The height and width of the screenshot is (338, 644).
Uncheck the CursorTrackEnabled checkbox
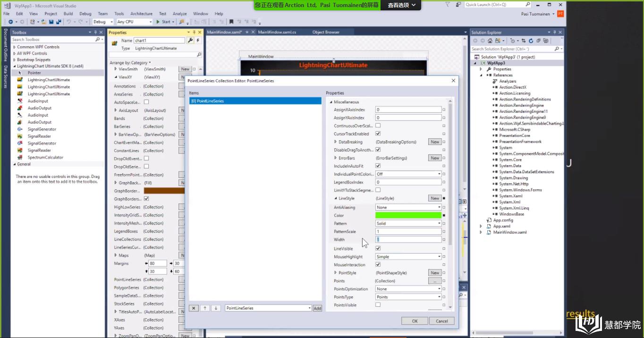point(378,134)
